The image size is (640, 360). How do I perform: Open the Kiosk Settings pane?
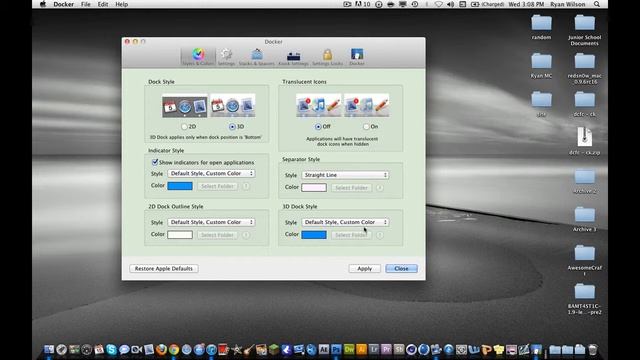293,57
